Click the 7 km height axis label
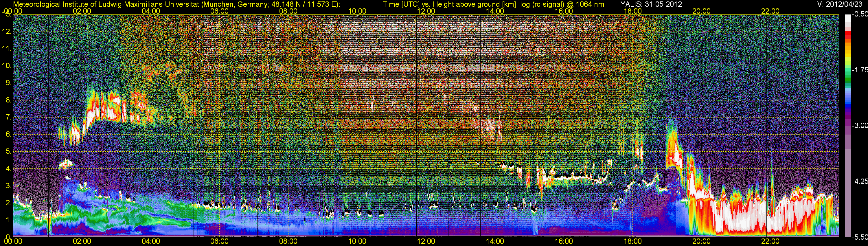The image size is (868, 246). point(8,117)
